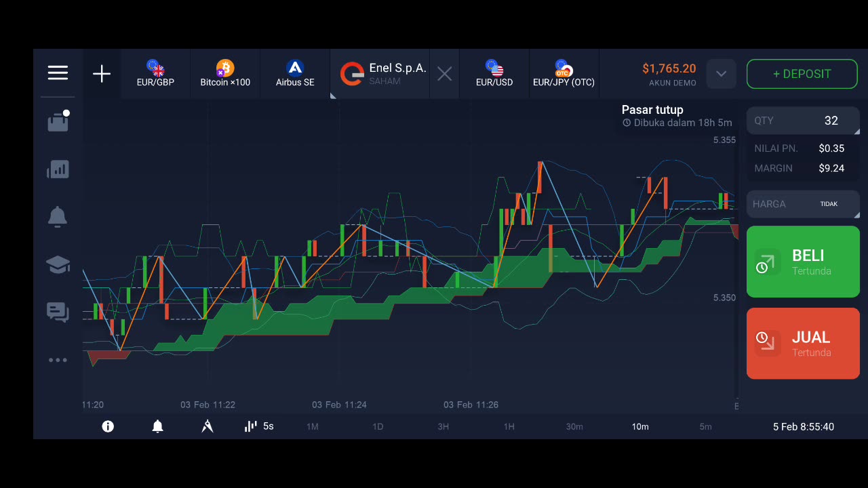Toggle the HARGA TIDAK price setting
Screen dimensions: 868x488
(803, 204)
